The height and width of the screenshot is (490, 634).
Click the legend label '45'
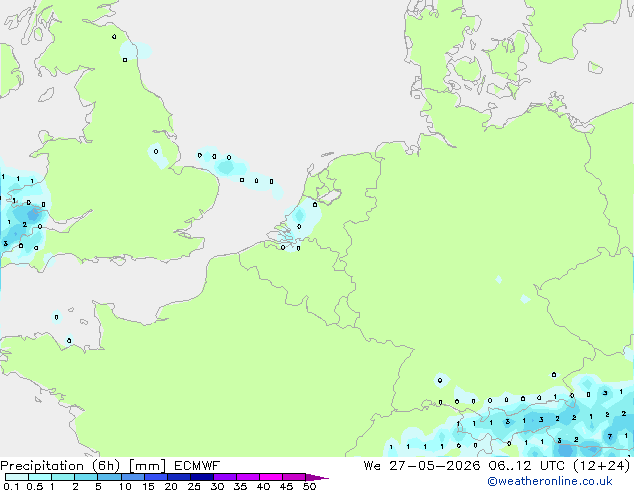point(286,486)
